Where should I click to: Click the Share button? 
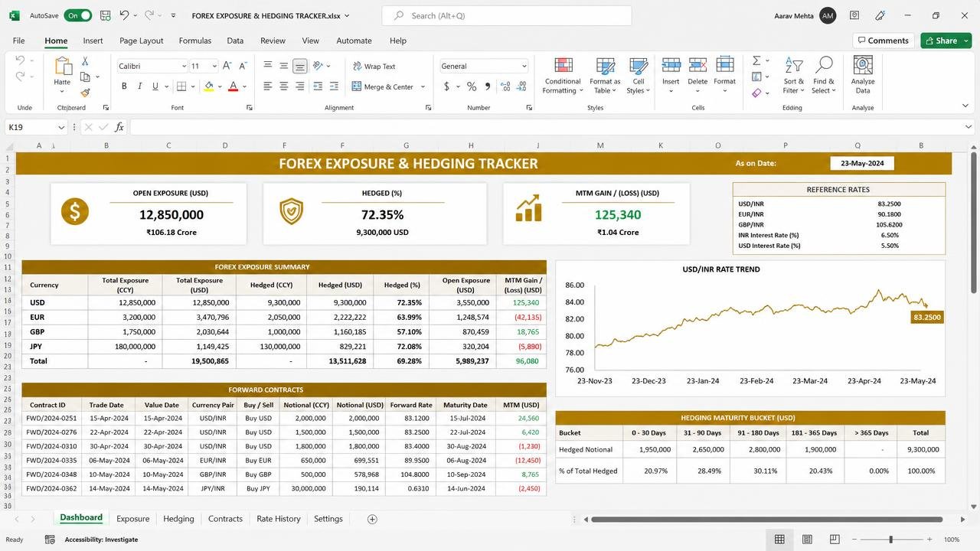coord(946,41)
